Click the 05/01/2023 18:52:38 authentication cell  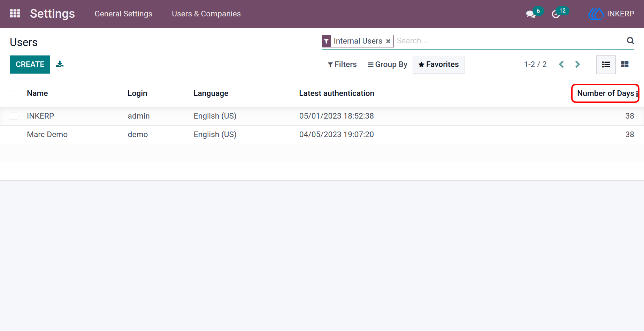(337, 116)
